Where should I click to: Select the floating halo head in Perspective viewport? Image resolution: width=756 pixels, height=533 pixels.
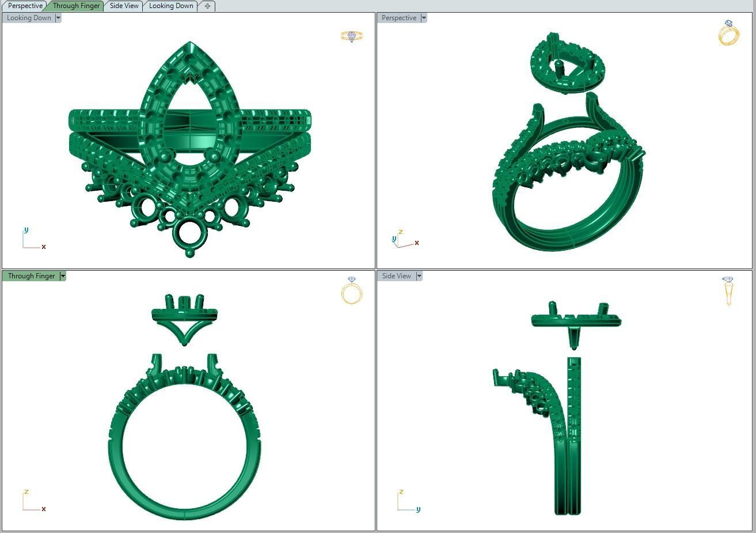[568, 62]
